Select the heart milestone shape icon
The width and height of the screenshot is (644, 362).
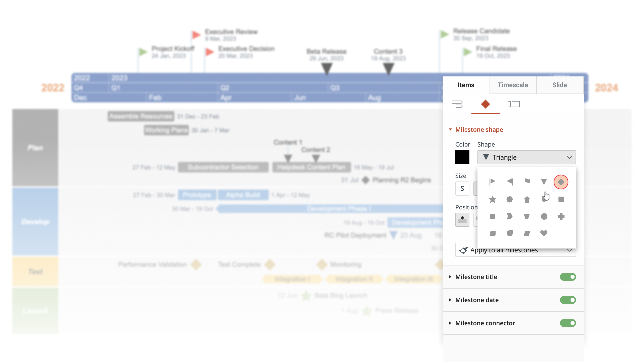coord(544,233)
